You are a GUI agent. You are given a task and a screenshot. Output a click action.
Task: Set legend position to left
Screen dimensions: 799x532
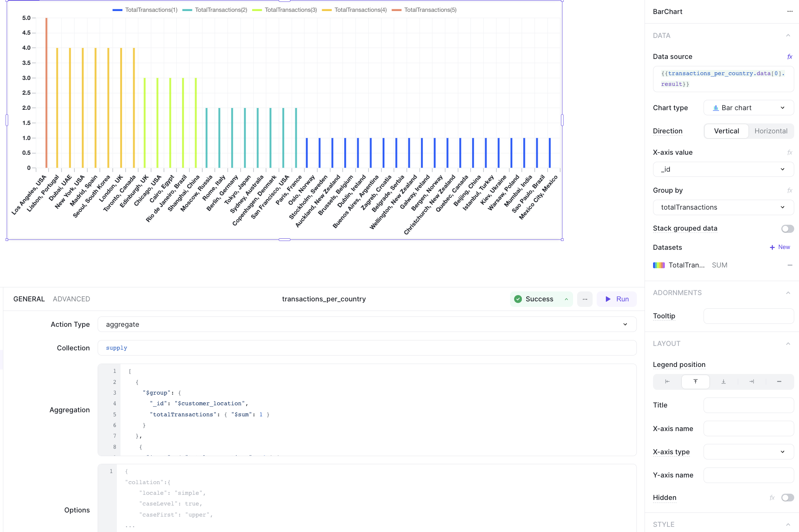pos(667,382)
